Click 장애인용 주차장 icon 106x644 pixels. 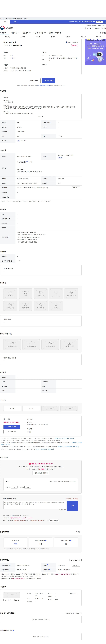coord(12,344)
